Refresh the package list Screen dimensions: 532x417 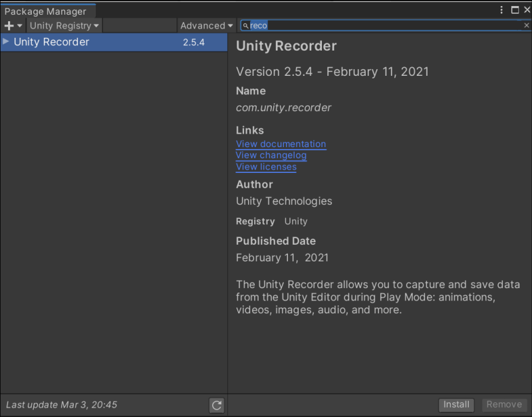point(217,405)
